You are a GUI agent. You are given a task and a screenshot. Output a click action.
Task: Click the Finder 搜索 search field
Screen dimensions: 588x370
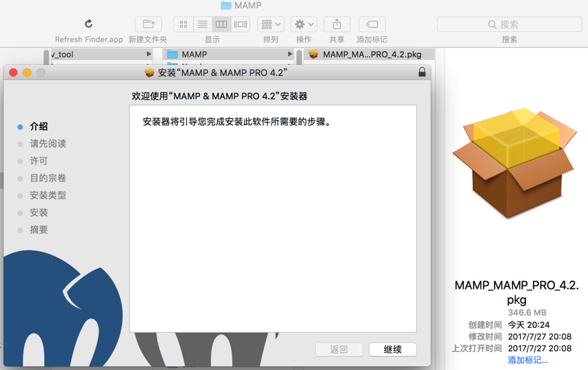(509, 24)
